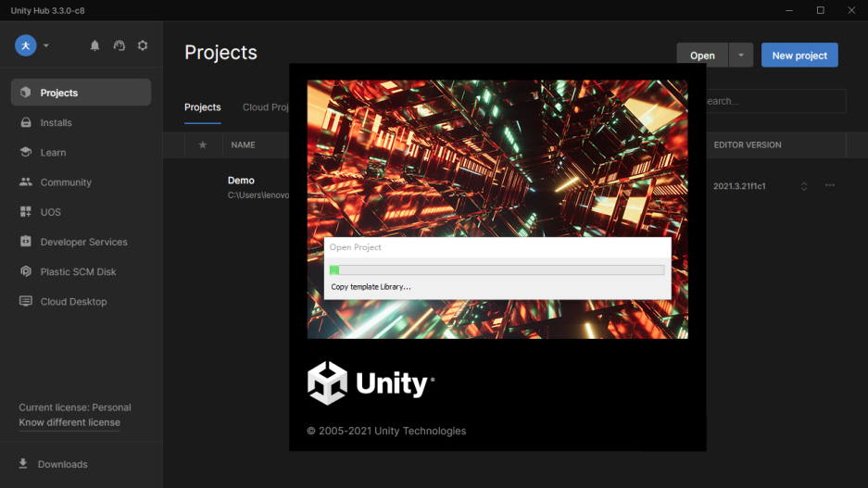Click the New project button
Viewport: 868px width, 488px height.
(799, 56)
